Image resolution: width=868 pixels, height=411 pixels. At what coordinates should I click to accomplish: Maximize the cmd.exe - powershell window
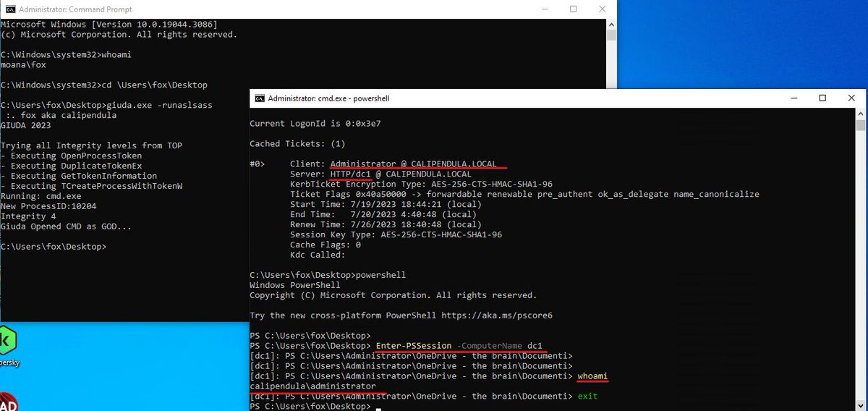coord(822,98)
